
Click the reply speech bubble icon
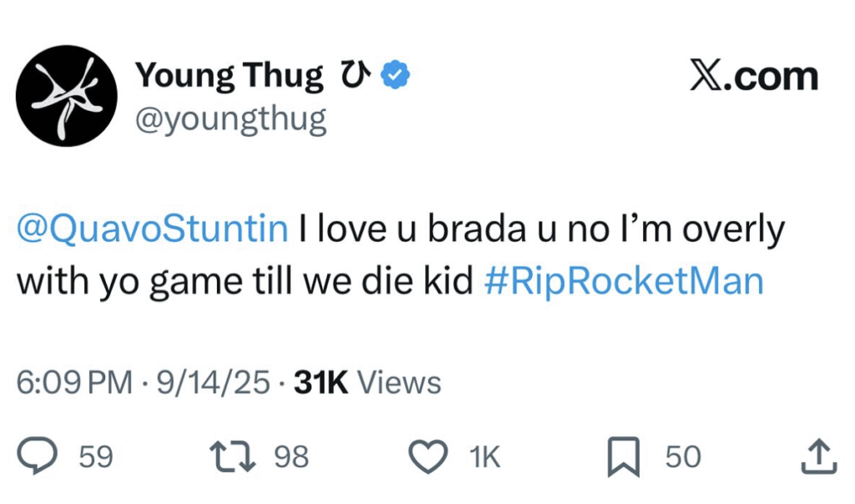click(x=38, y=457)
